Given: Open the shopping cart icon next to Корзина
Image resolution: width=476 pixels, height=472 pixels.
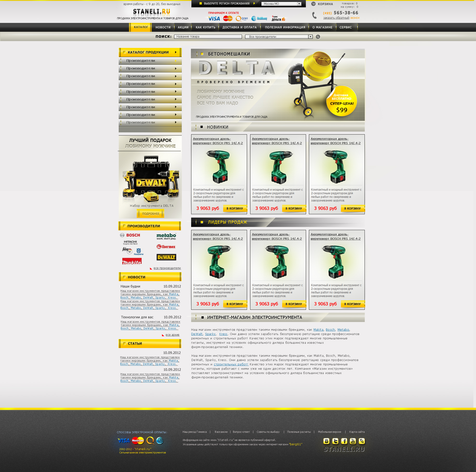Looking at the screenshot, I should click(313, 4).
